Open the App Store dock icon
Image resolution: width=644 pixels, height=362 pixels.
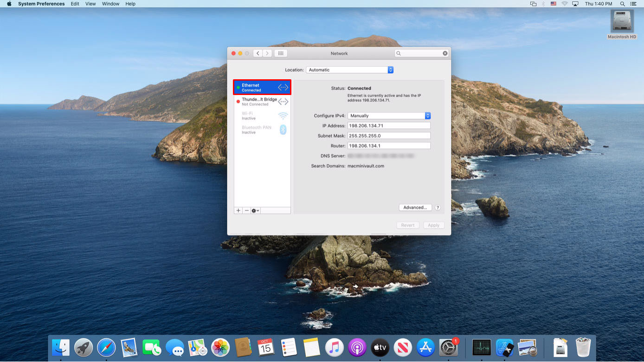[425, 347]
